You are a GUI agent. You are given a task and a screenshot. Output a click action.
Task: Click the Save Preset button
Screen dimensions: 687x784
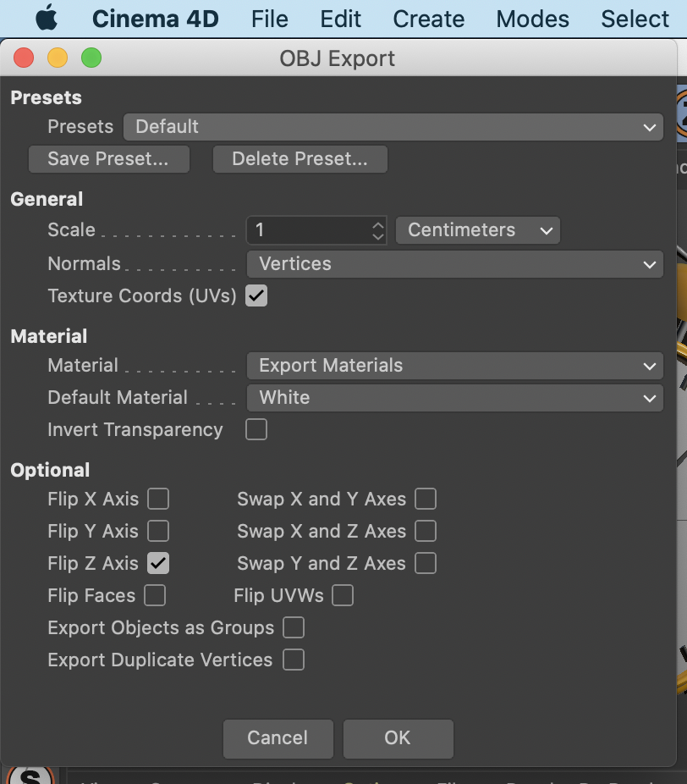point(108,158)
